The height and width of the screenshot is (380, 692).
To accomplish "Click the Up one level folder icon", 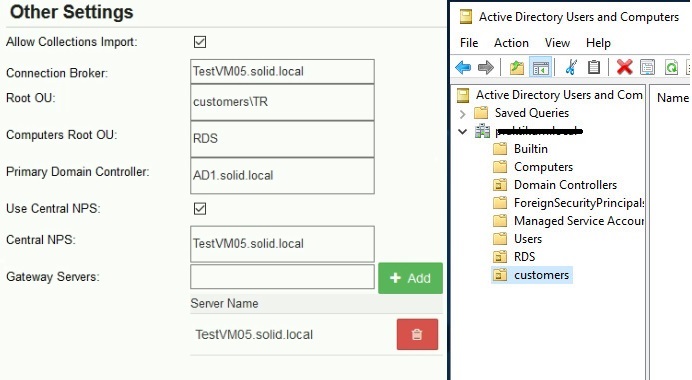I will pyautogui.click(x=517, y=68).
